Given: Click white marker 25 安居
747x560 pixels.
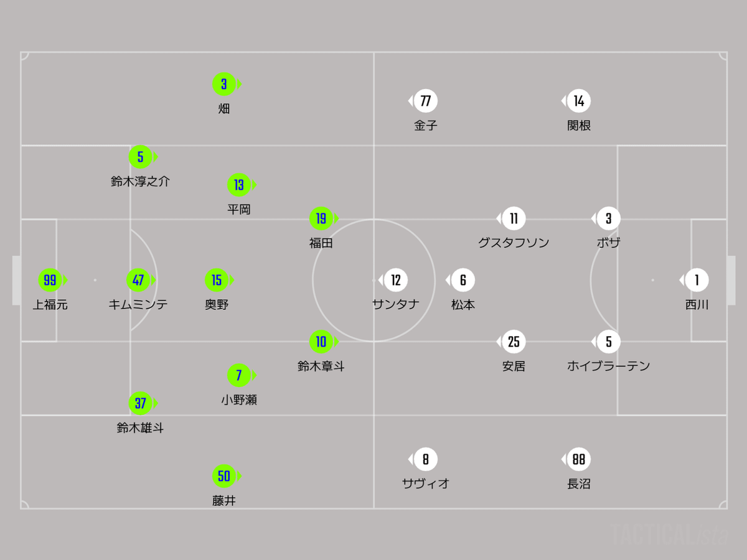Looking at the screenshot, I should tap(513, 342).
